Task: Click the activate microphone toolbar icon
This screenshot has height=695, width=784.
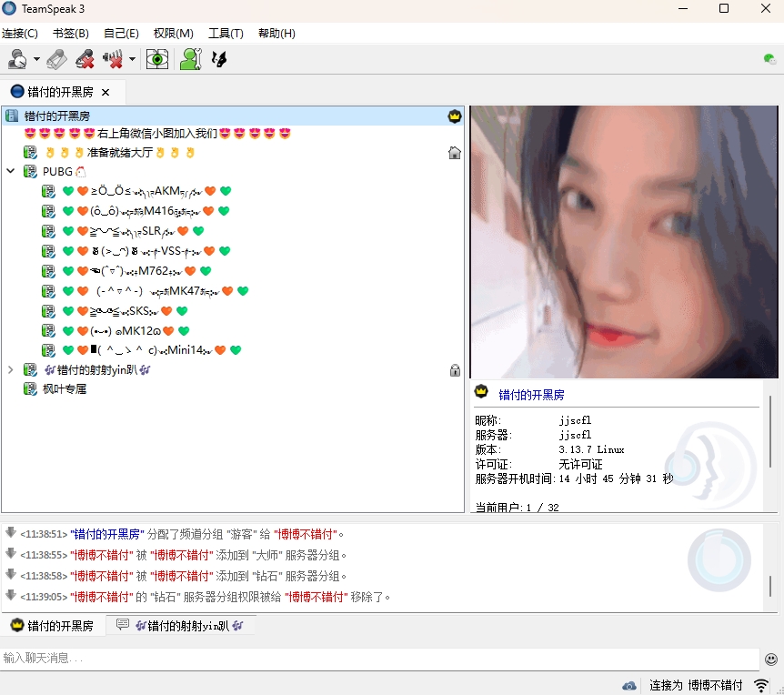Action: [x=56, y=60]
